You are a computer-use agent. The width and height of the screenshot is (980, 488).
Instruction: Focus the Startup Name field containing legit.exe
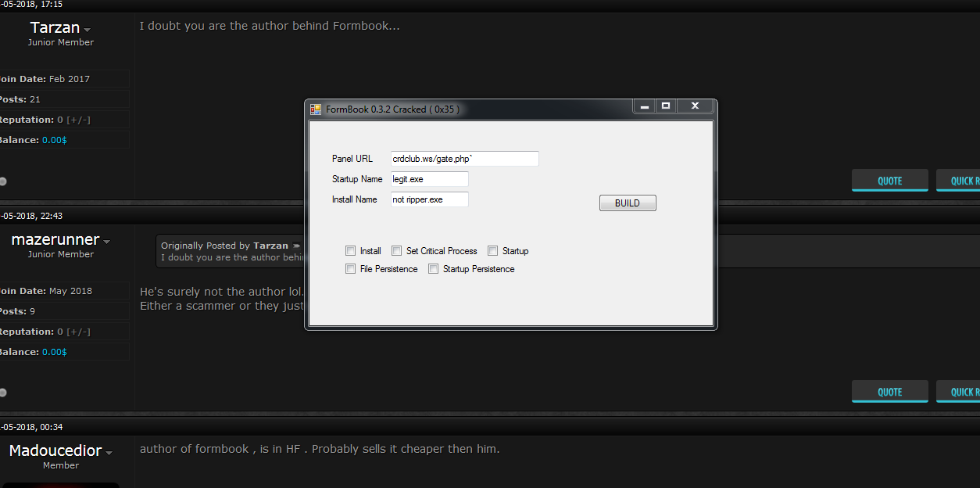[x=430, y=179]
